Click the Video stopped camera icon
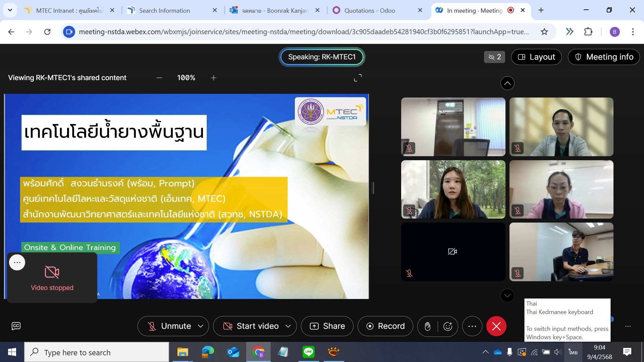The image size is (644, 362). click(52, 272)
